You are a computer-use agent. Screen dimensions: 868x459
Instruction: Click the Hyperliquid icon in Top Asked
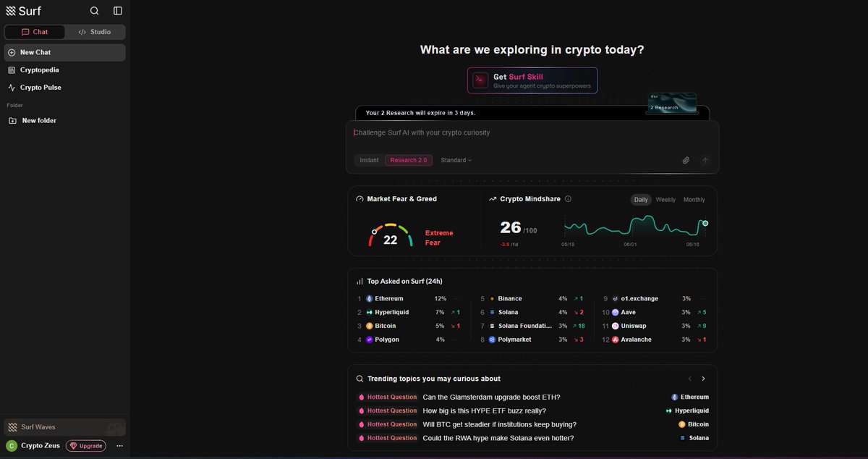[369, 313]
